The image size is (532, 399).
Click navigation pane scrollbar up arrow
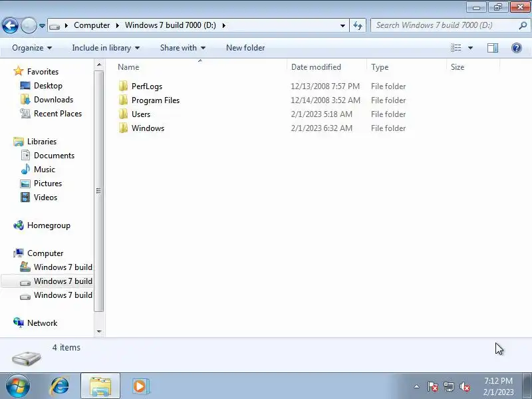pos(98,65)
